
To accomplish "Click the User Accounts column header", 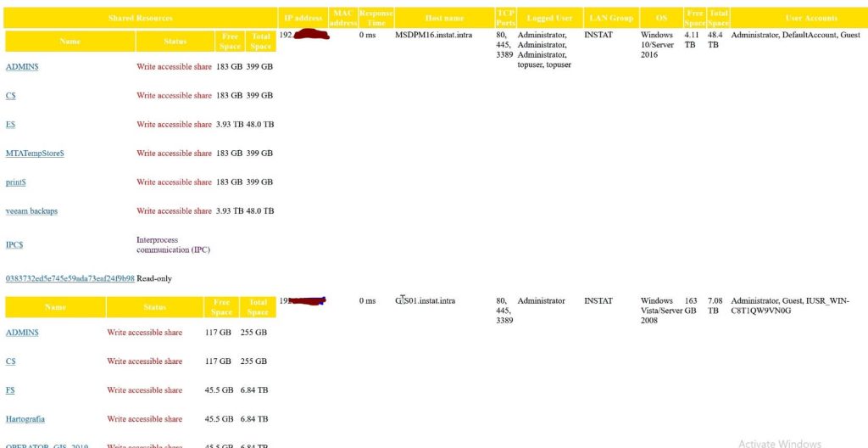I will click(x=811, y=18).
